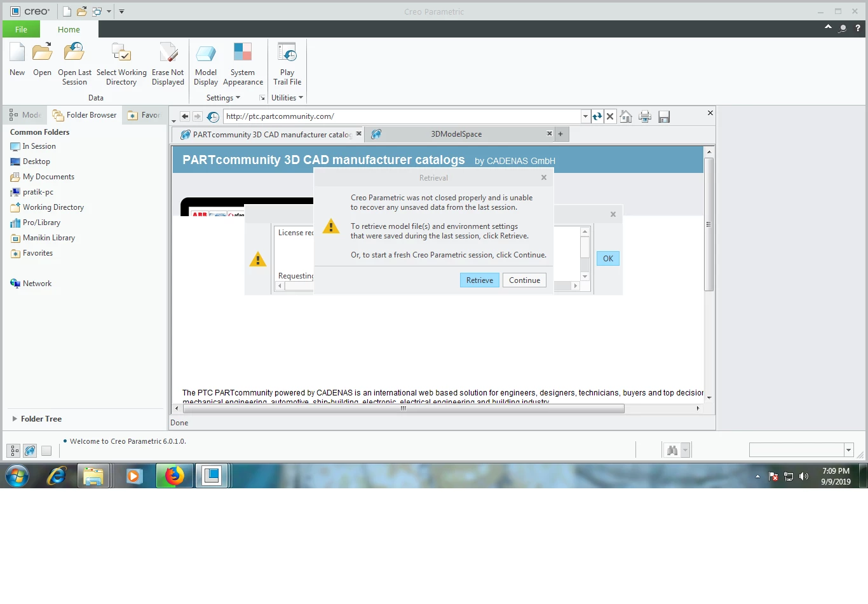Open Model Display settings
Screen dimensions: 868x604
(206, 64)
